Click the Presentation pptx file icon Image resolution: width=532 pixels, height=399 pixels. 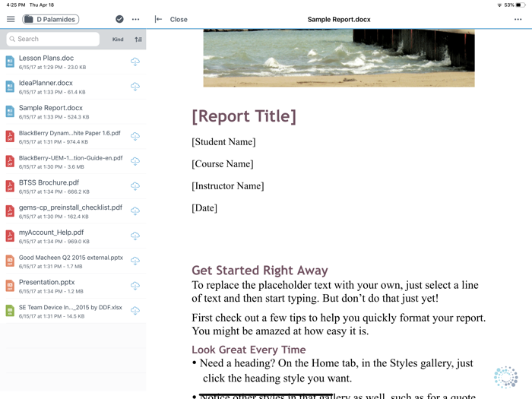point(10,286)
